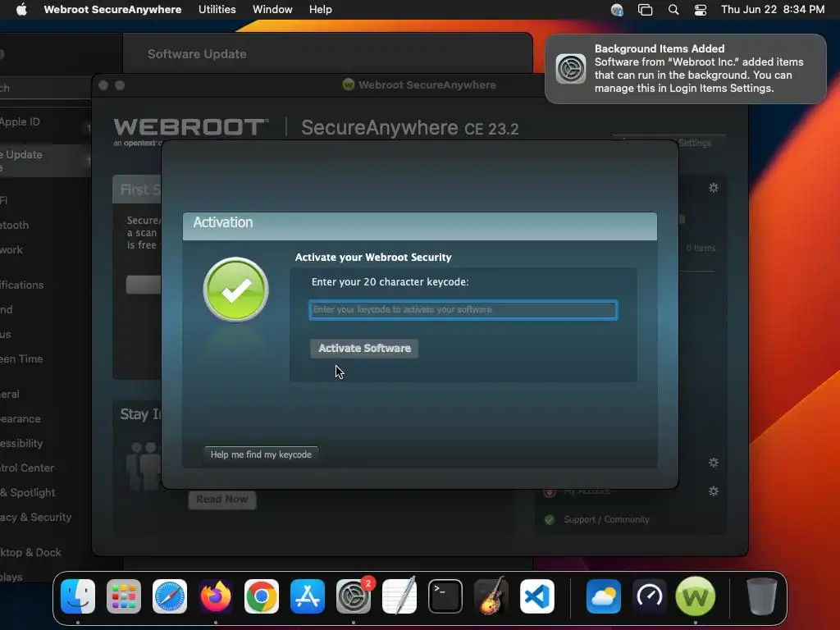Open the App Store from the Dock
The width and height of the screenshot is (840, 630).
point(308,596)
